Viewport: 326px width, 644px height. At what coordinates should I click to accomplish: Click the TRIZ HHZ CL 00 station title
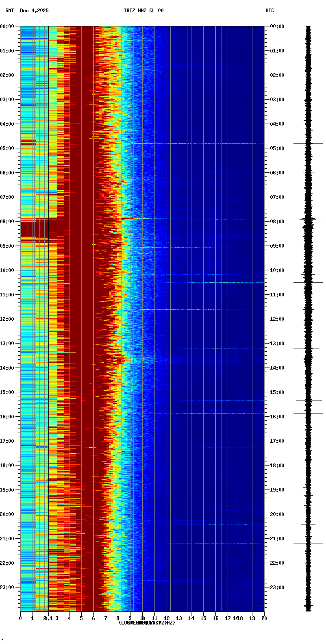pyautogui.click(x=143, y=11)
